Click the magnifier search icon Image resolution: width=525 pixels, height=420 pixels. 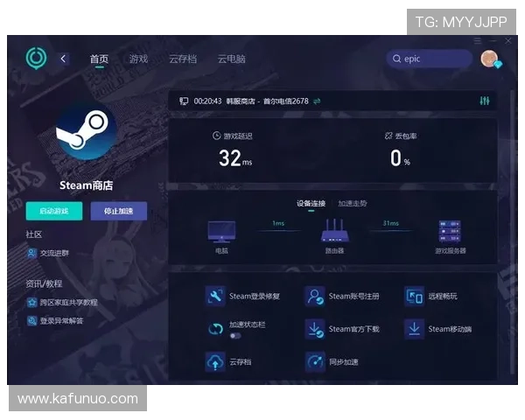(x=396, y=59)
